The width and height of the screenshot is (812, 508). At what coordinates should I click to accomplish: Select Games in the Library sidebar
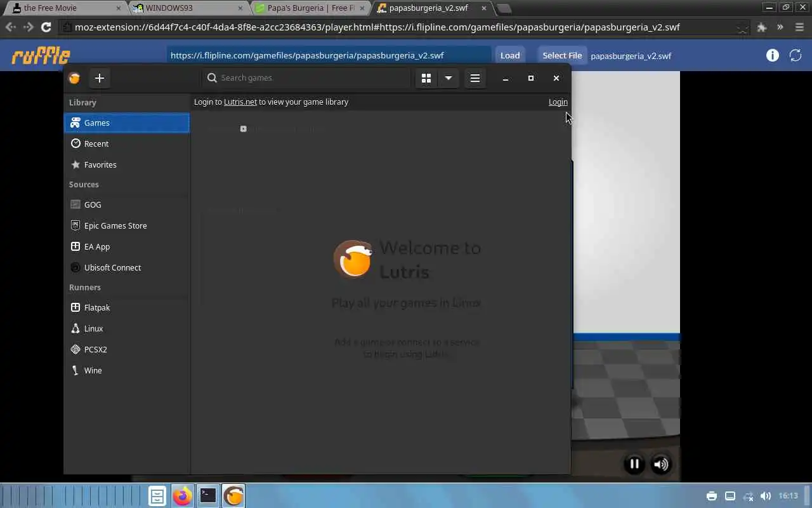point(127,123)
